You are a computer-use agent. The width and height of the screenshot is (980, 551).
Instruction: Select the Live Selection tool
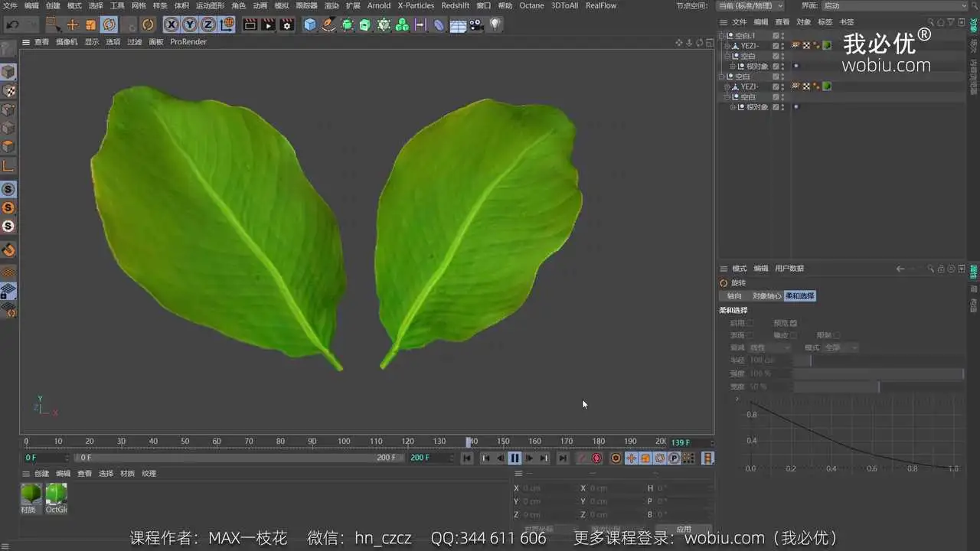[53, 24]
